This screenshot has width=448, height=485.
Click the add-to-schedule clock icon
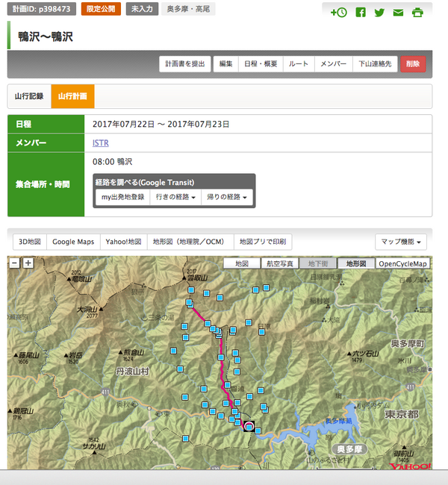coord(338,13)
